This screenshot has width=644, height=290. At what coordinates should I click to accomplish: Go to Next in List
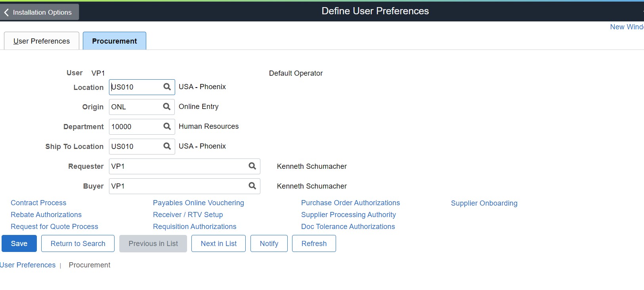pos(218,244)
